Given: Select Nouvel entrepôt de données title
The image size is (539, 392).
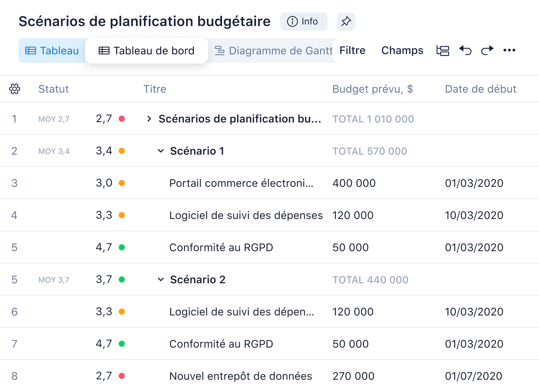Looking at the screenshot, I should [240, 376].
